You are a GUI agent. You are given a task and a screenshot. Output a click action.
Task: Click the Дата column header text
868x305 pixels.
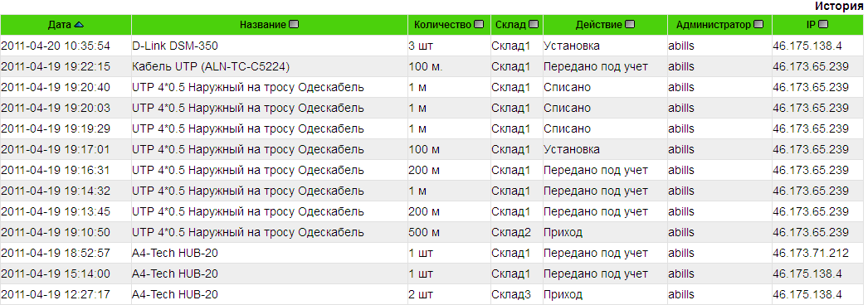point(60,25)
